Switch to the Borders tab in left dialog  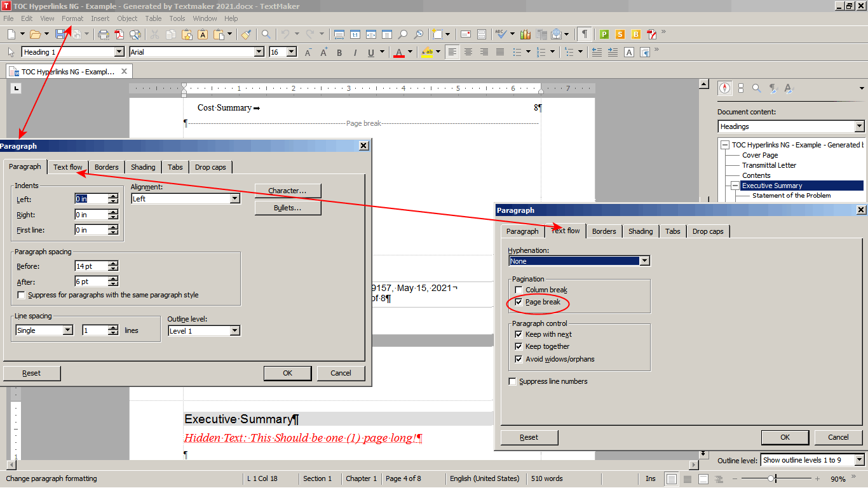pos(107,167)
